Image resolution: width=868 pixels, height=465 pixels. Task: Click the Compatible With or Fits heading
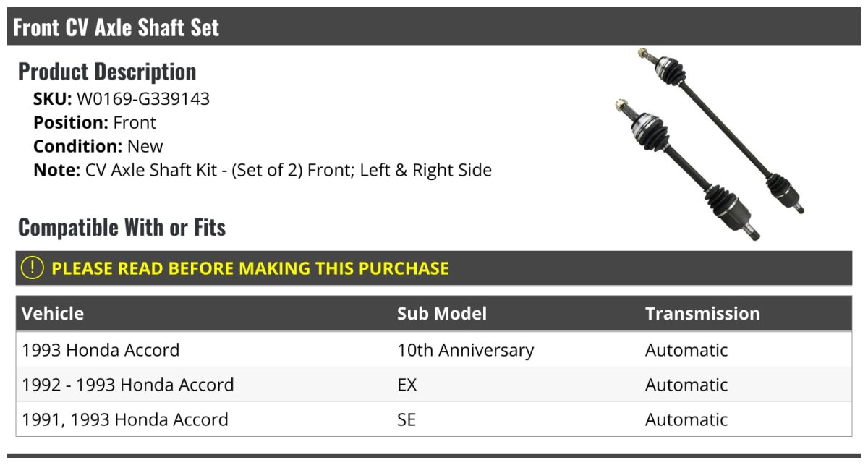(x=122, y=228)
